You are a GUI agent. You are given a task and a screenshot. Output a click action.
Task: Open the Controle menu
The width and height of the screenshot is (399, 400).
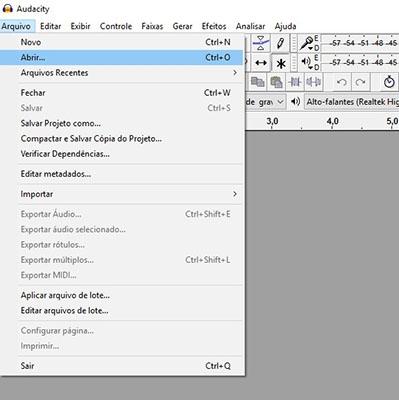coord(116,26)
